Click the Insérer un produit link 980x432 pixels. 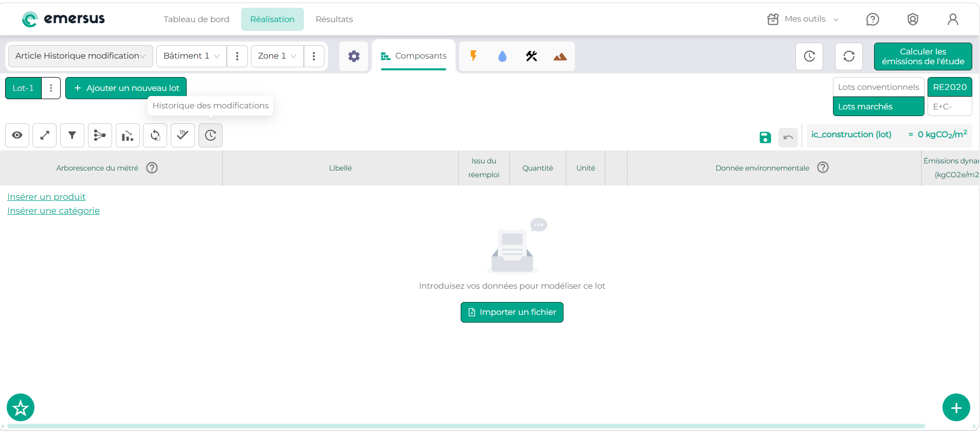click(46, 197)
